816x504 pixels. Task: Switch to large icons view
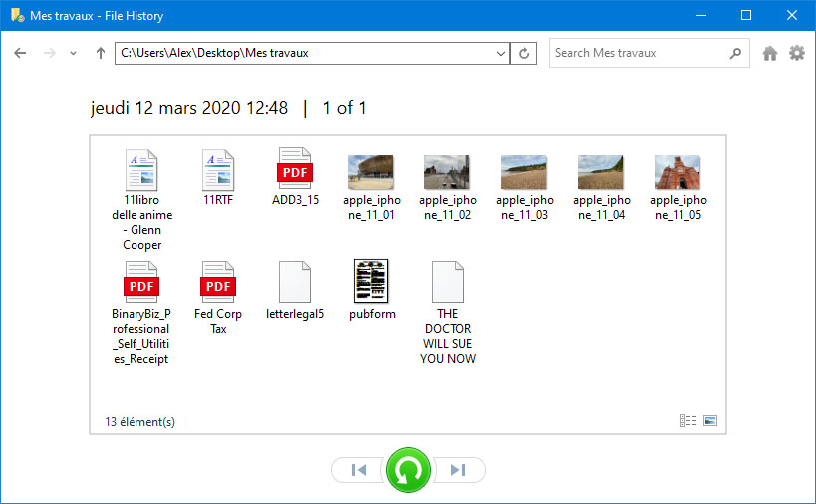click(710, 420)
